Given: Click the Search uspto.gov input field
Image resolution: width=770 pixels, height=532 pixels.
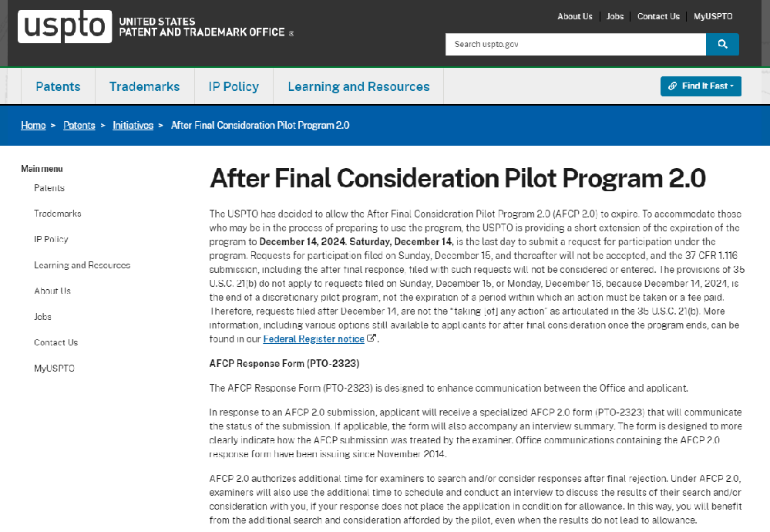Looking at the screenshot, I should [576, 44].
